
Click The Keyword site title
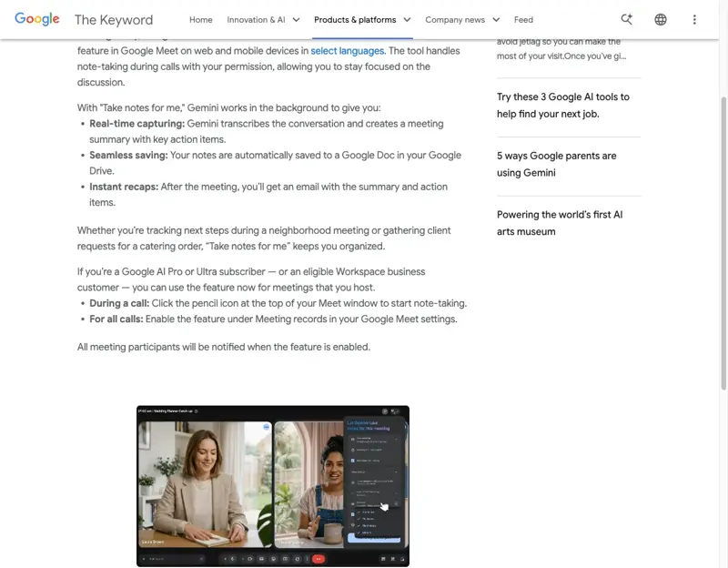pyautogui.click(x=114, y=20)
